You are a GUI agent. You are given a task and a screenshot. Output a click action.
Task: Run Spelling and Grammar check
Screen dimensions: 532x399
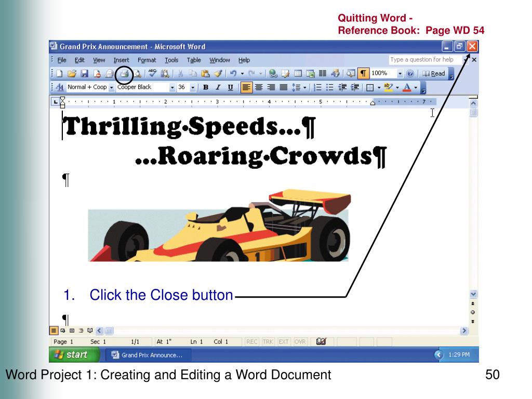coord(152,73)
